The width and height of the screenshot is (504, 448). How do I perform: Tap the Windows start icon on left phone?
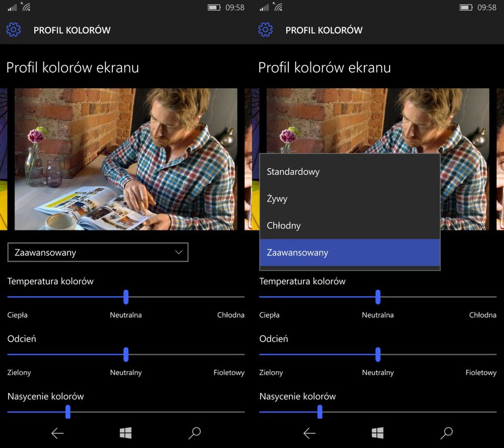125,433
